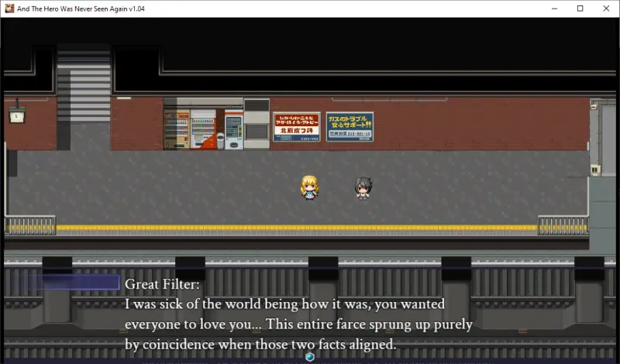Click the staircase leading up
This screenshot has height=364, width=620.
click(x=84, y=84)
